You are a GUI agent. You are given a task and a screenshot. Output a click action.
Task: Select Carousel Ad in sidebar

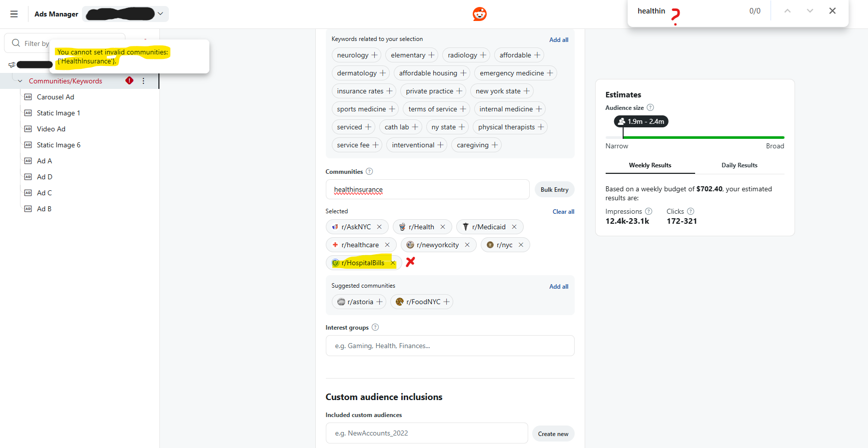[55, 97]
